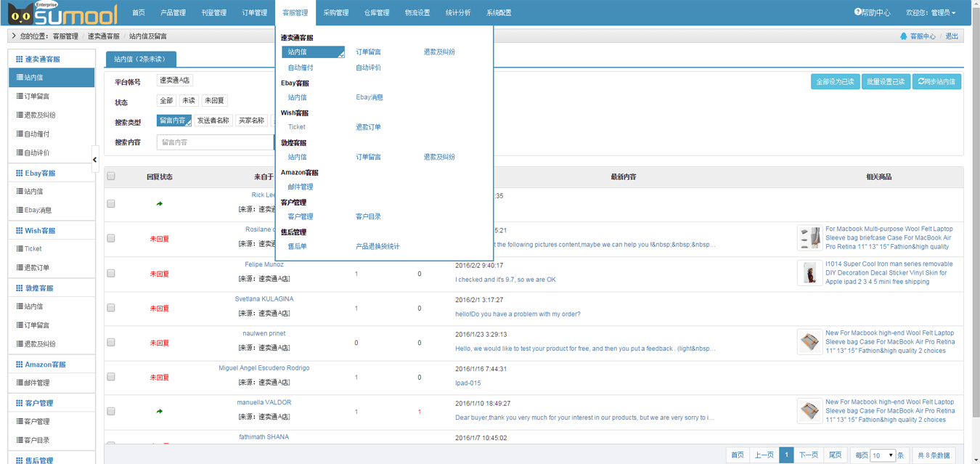Click the 帮助中心 help question icon
Image resolution: width=980 pixels, height=464 pixels.
point(858,12)
